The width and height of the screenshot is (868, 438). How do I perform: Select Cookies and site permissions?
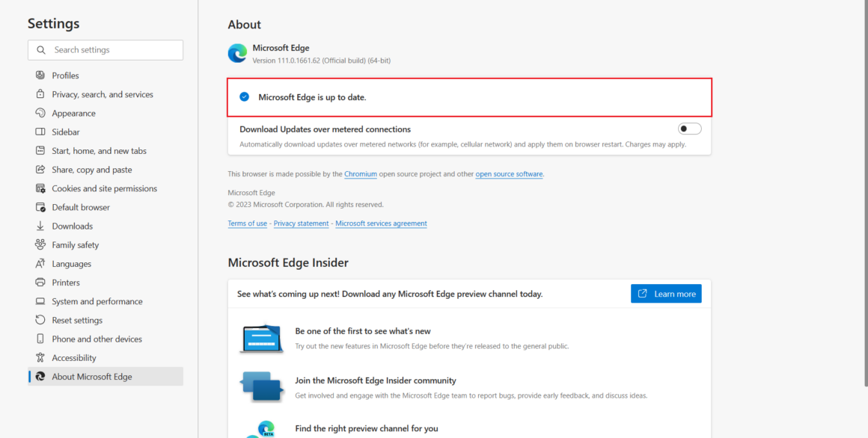click(x=104, y=188)
